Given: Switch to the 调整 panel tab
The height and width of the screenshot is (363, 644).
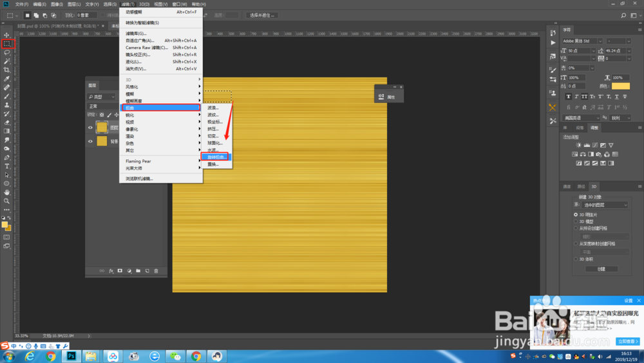Looking at the screenshot, I should (x=594, y=128).
